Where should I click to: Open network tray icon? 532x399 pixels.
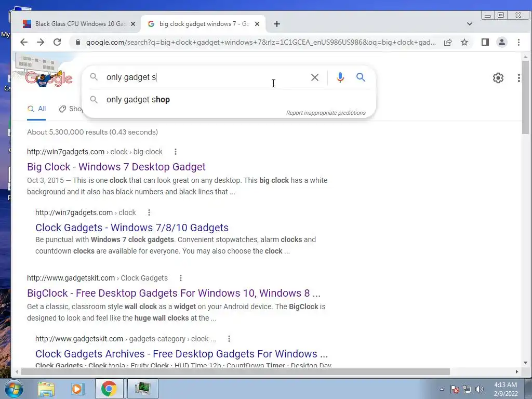(467, 389)
